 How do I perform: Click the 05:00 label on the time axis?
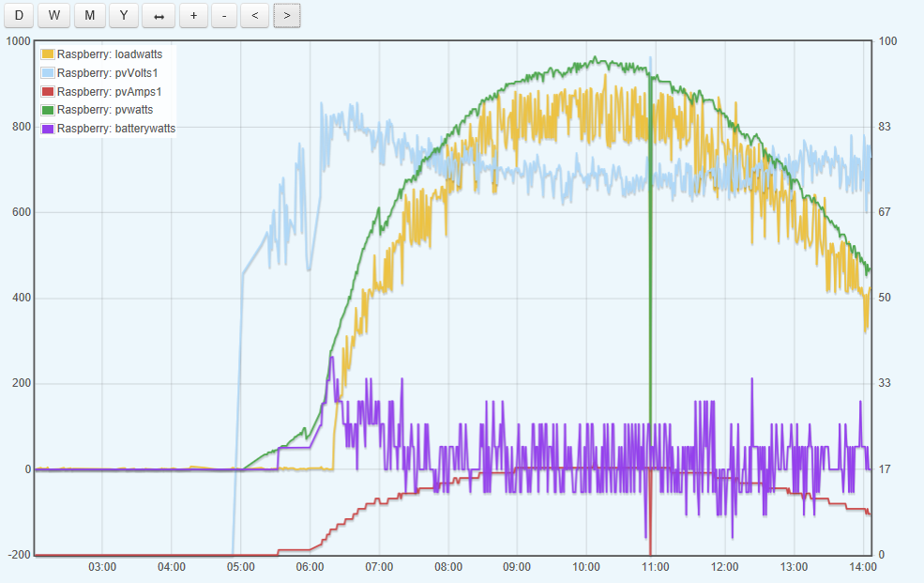(241, 567)
